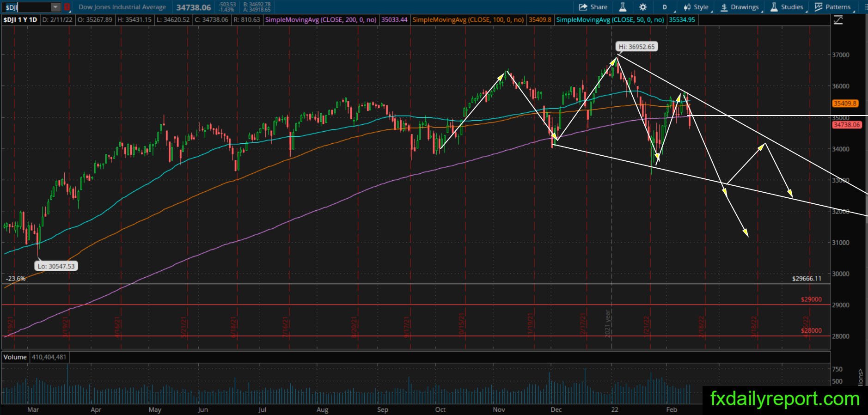
Task: Click the 200-period SMA value 35033.44
Action: point(395,20)
